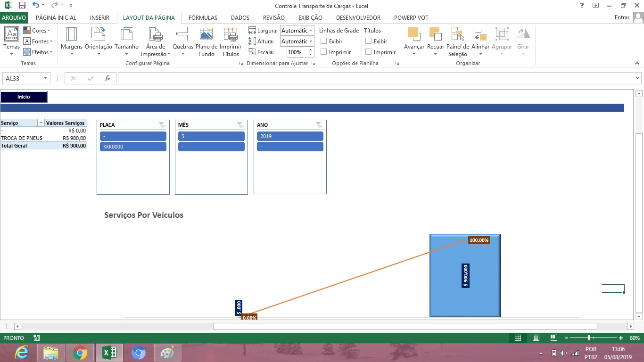The height and width of the screenshot is (362, 644).
Task: Open Google Chrome from the taskbar
Action: tap(80, 353)
